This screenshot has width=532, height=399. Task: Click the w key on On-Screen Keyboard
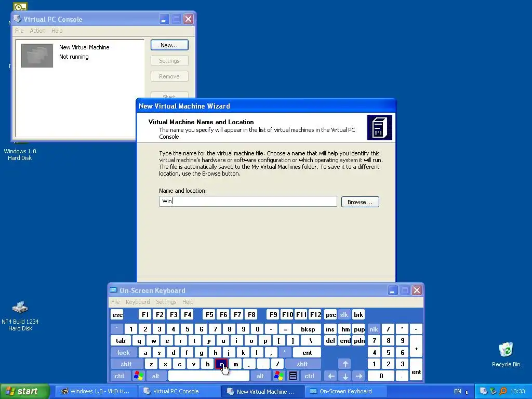(x=153, y=341)
